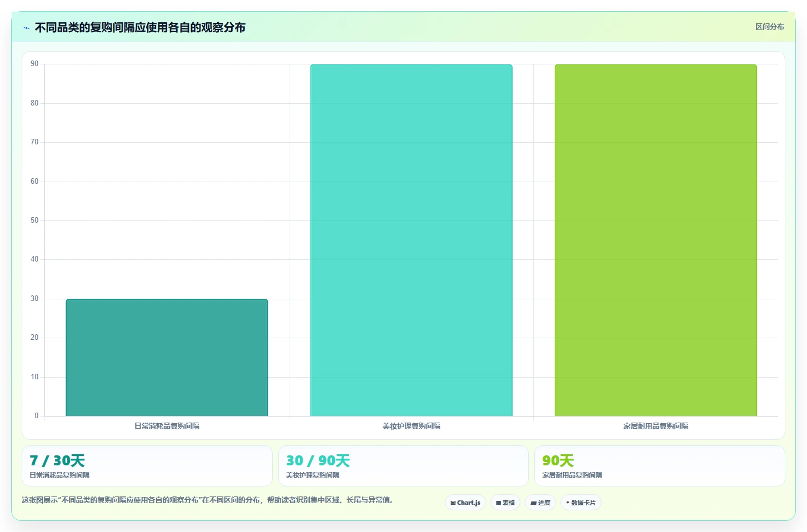Click the 家居耐用品复购间隔 x-axis label

click(655, 426)
